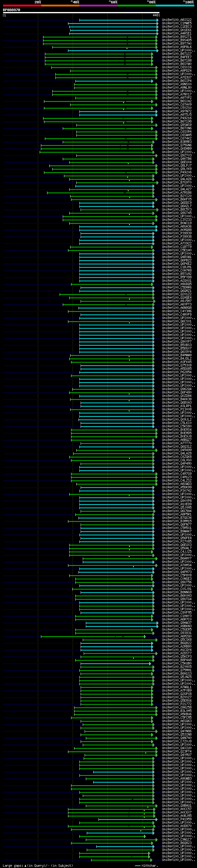Open hit UniRef100_A8IS22 label
This screenshot has width=197, height=868.
[x=177, y=20]
